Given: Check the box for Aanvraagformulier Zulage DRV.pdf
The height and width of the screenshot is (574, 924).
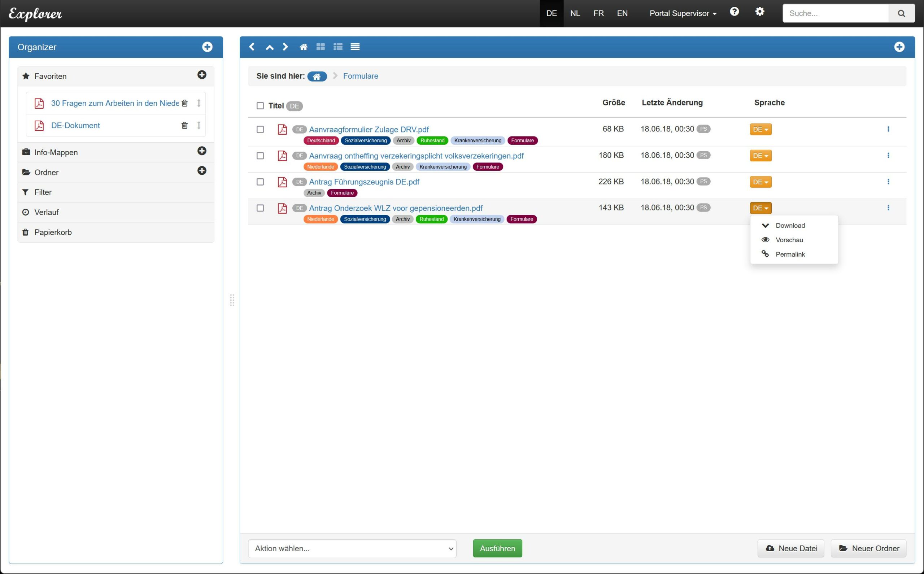Looking at the screenshot, I should 260,130.
